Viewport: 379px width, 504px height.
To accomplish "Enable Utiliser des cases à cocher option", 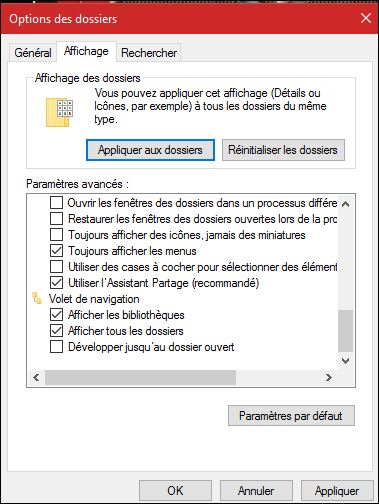I will click(x=56, y=267).
